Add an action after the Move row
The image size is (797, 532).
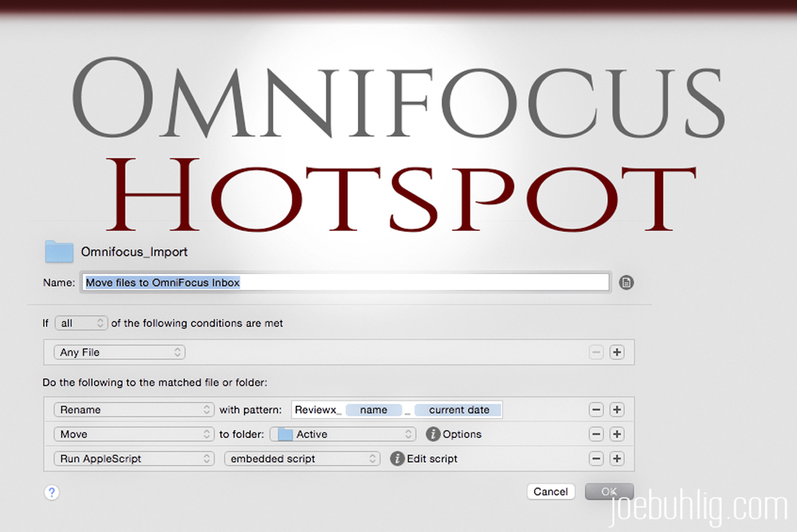pos(617,434)
